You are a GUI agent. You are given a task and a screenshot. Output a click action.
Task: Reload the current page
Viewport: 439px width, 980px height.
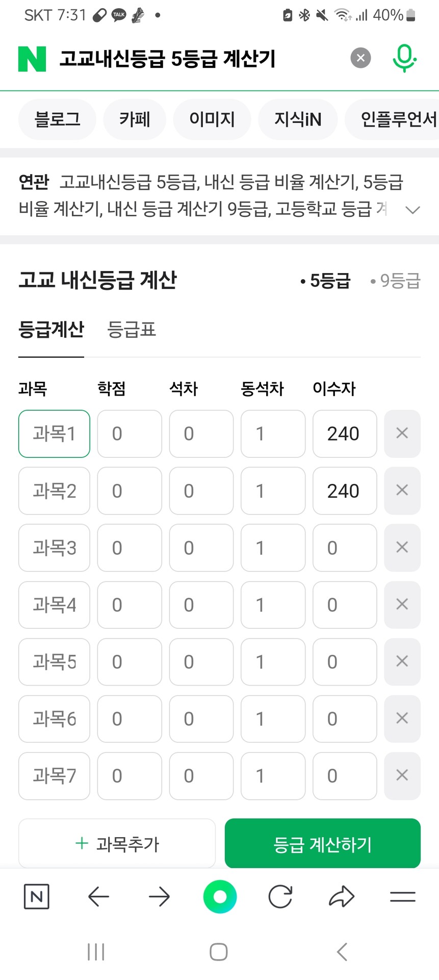pos(280,896)
